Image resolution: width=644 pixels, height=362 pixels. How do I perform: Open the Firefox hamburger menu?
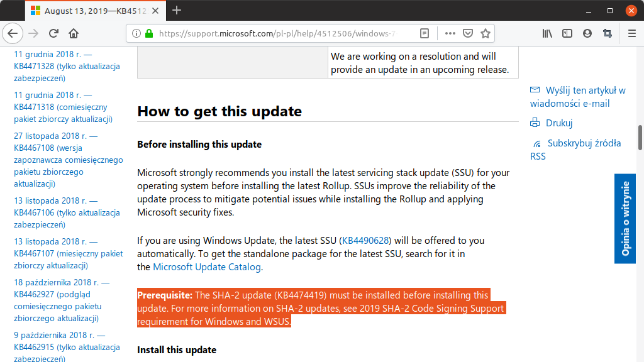click(x=632, y=33)
